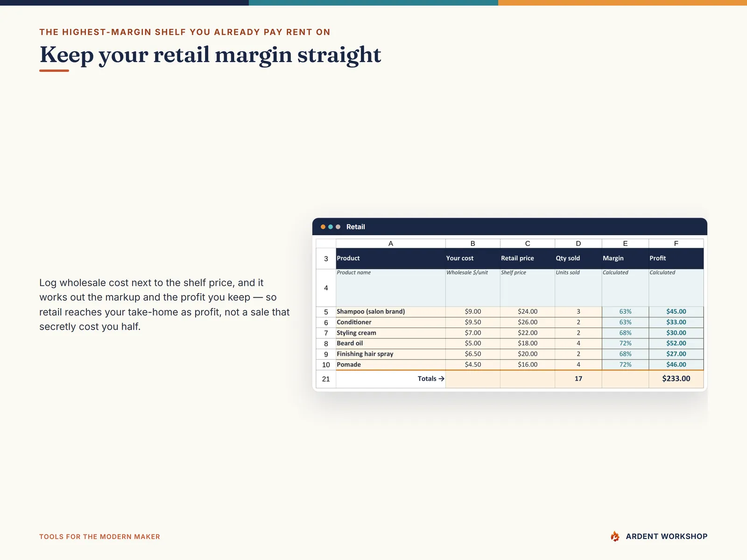The width and height of the screenshot is (747, 560).
Task: Click the Retail price header cell
Action: click(528, 259)
